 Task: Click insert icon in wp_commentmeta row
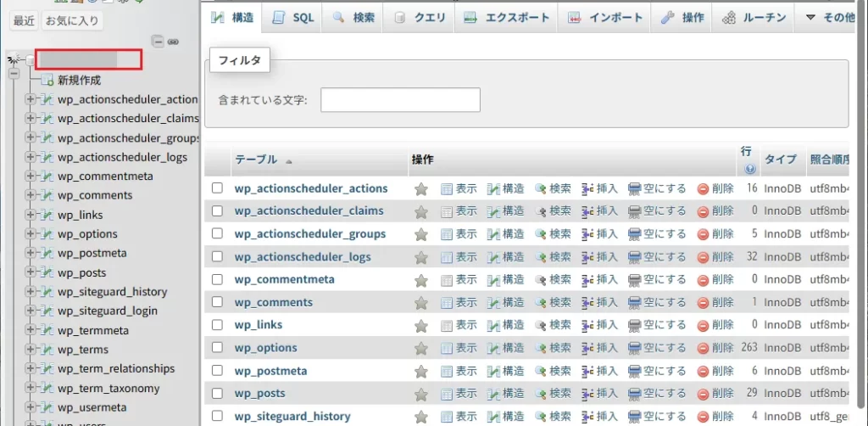point(587,280)
